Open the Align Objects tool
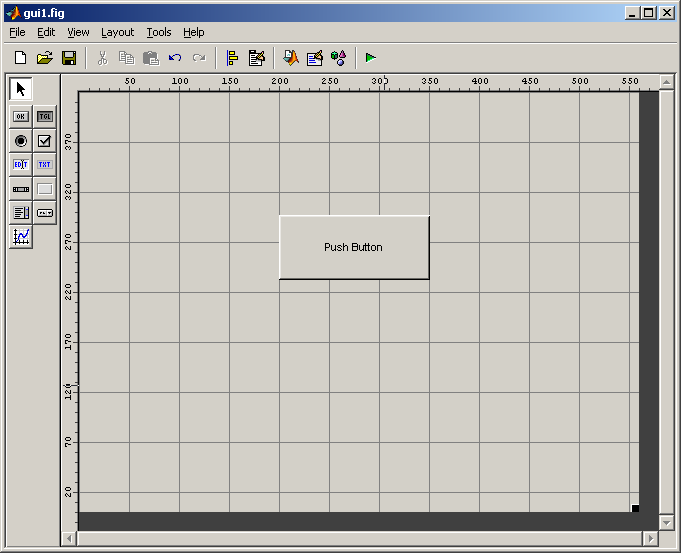This screenshot has width=681, height=553. click(x=232, y=58)
